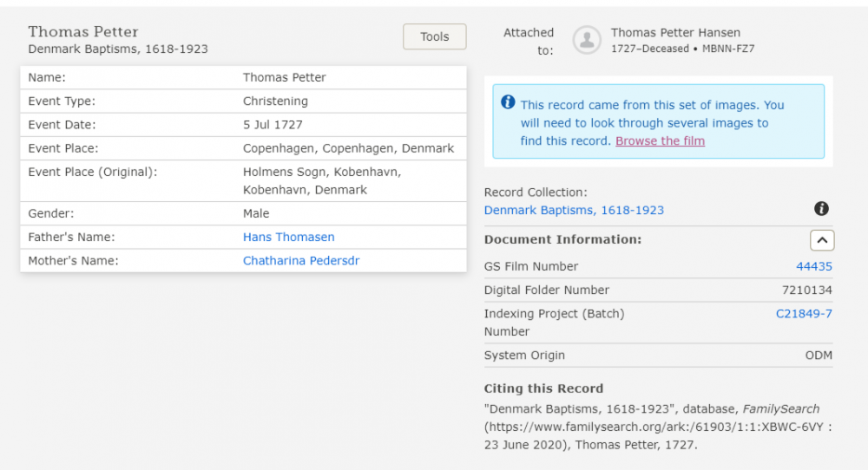Click the Tools button
Image resolution: width=868 pixels, height=470 pixels.
click(434, 36)
